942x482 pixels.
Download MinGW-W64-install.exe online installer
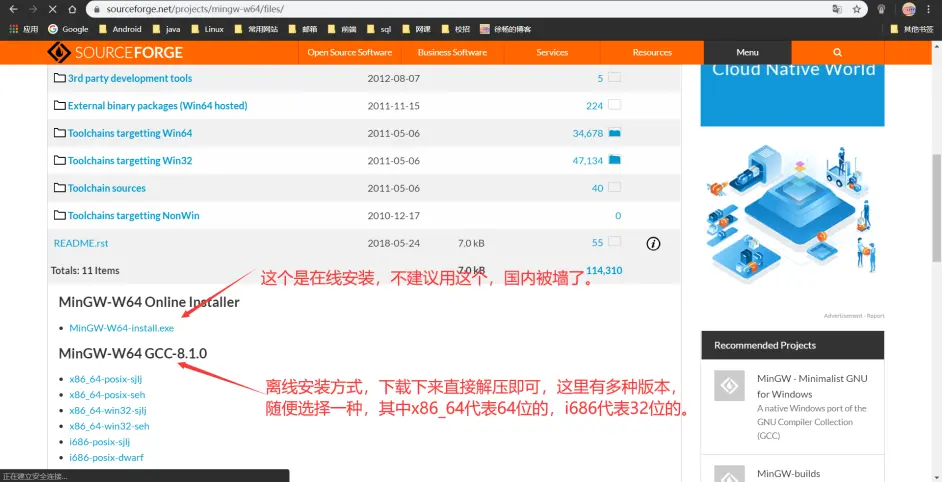tap(121, 328)
